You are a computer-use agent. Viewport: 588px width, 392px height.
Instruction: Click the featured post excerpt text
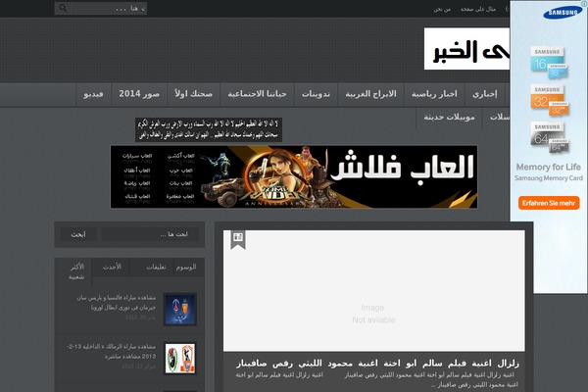(x=377, y=379)
